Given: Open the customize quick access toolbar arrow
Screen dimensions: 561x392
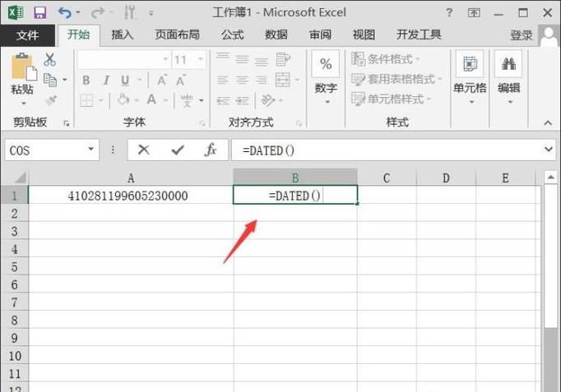Looking at the screenshot, I should tap(151, 14).
